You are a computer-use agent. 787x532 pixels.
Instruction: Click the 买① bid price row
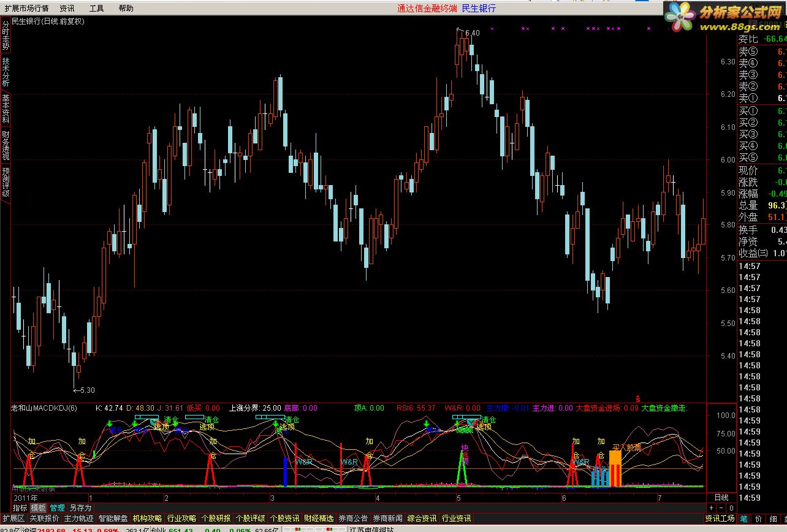(762, 111)
